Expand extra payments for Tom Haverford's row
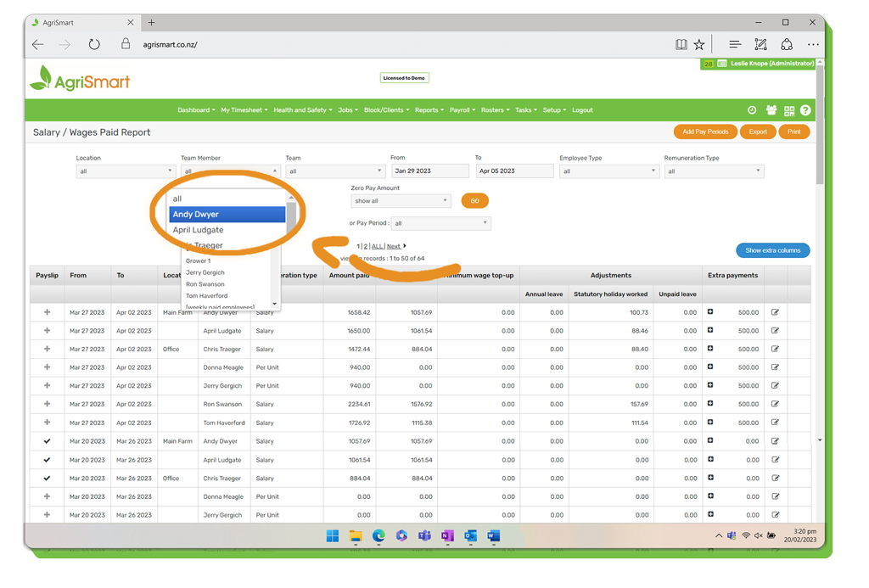869x588 pixels. tap(710, 423)
